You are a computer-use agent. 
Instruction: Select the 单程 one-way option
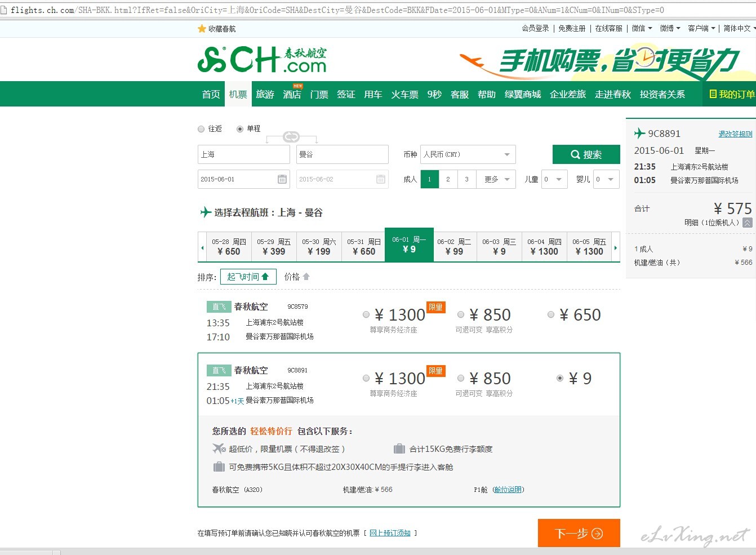coord(240,129)
